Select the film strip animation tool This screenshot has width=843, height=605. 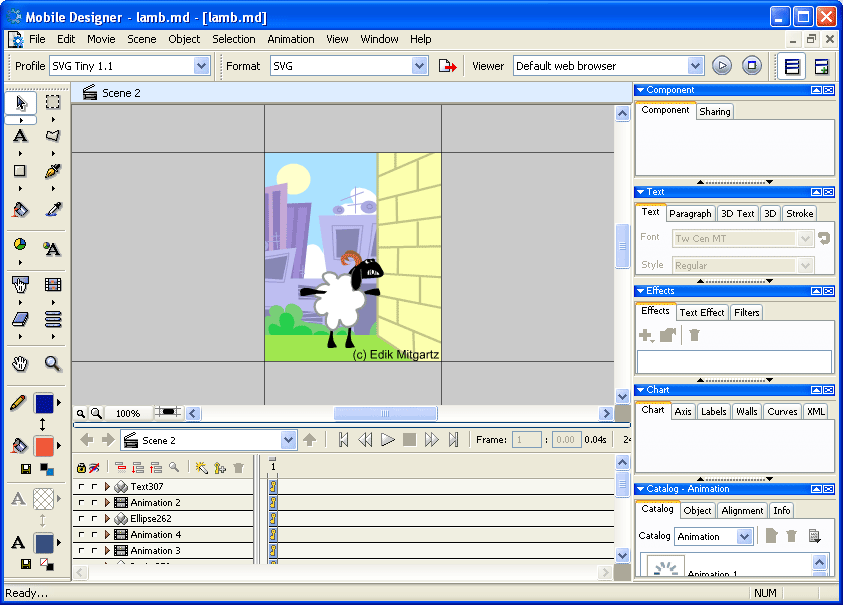tap(53, 284)
